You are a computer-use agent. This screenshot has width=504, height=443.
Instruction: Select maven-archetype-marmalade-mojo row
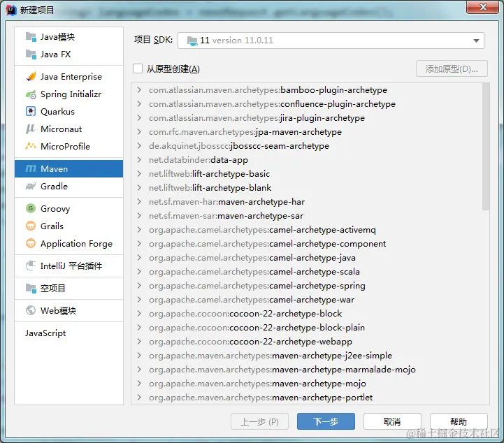307,370
